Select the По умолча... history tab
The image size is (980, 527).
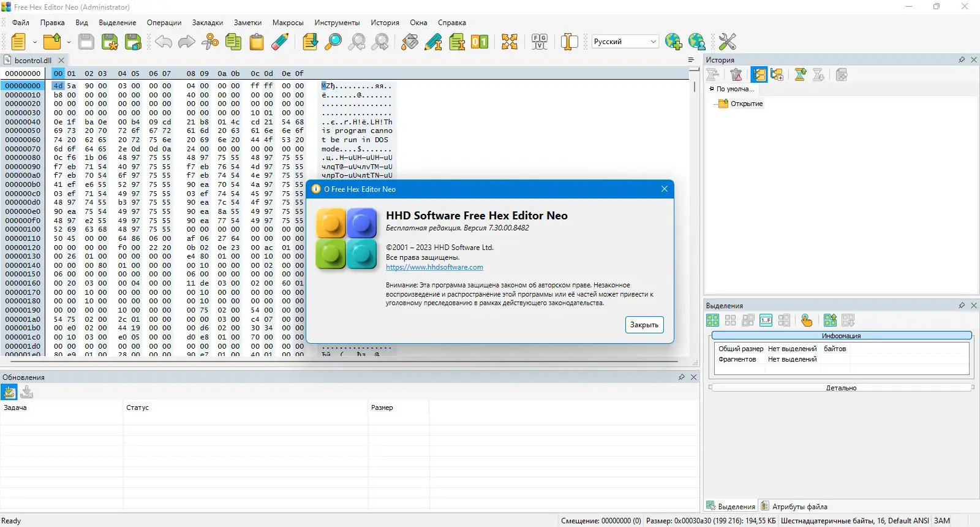pyautogui.click(x=732, y=89)
